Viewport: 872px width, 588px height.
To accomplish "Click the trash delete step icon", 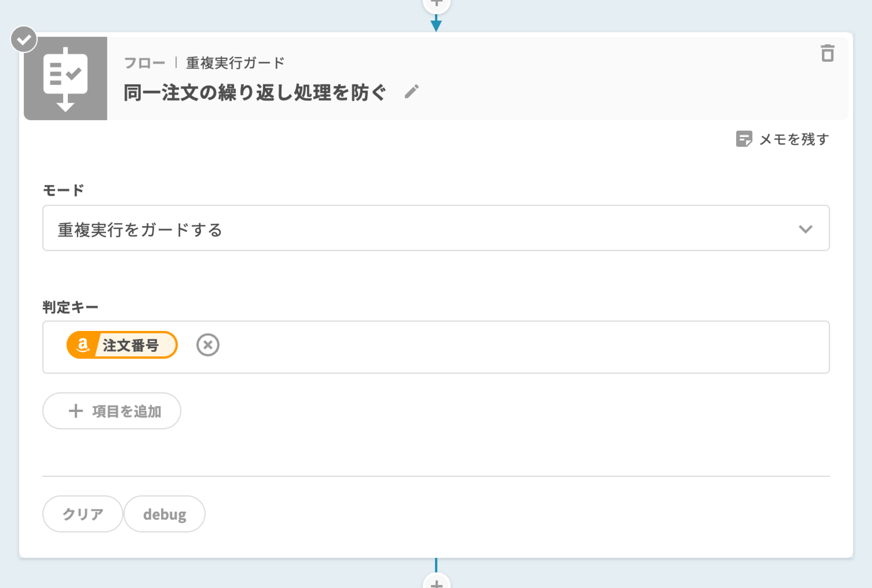I will click(827, 53).
